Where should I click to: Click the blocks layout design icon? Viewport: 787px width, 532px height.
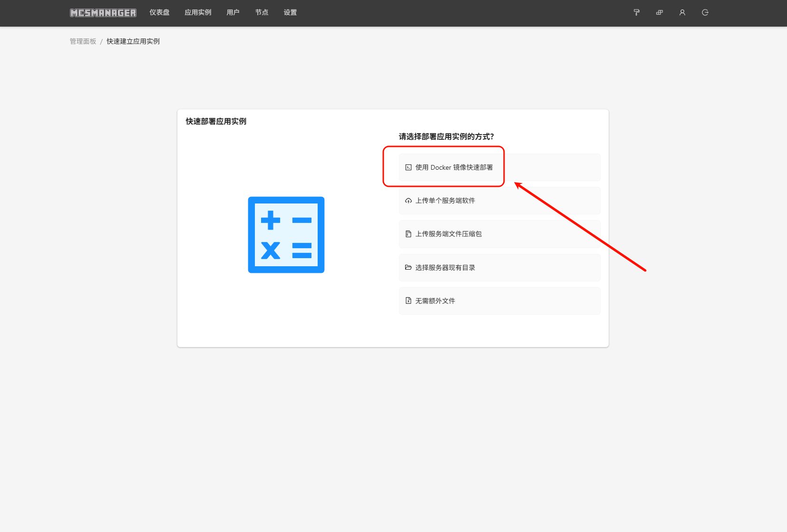(659, 12)
